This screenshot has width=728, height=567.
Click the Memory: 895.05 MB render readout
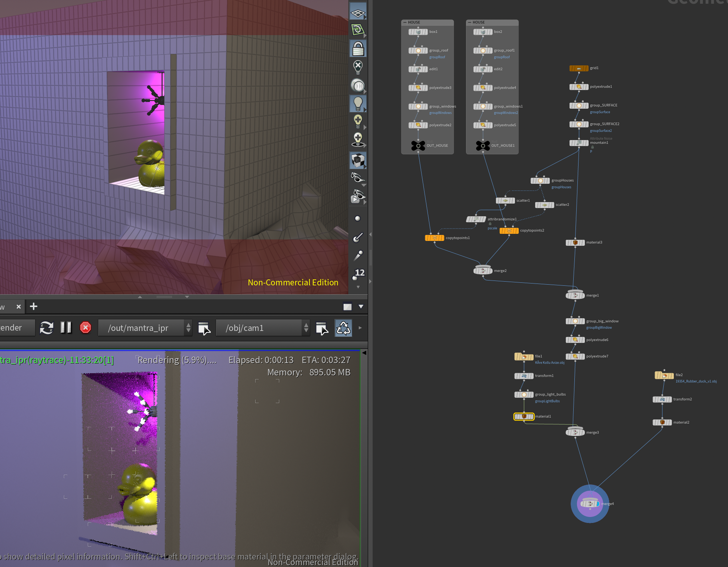tap(309, 372)
